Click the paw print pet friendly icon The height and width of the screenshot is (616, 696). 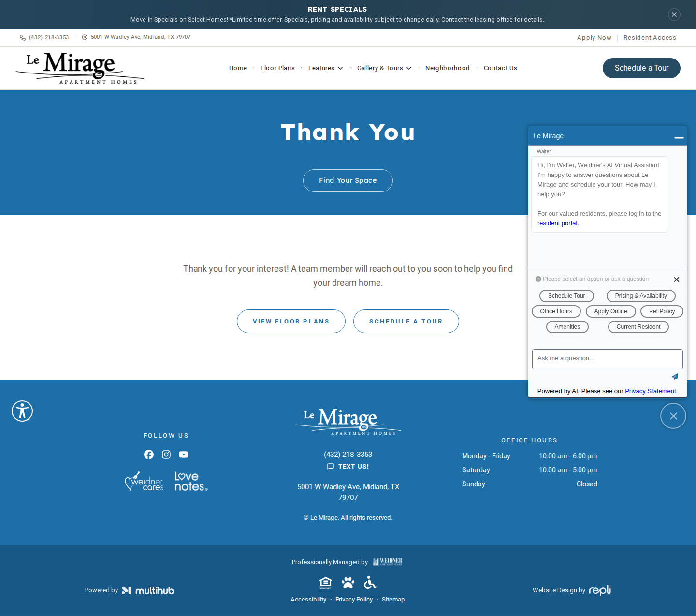tap(348, 583)
